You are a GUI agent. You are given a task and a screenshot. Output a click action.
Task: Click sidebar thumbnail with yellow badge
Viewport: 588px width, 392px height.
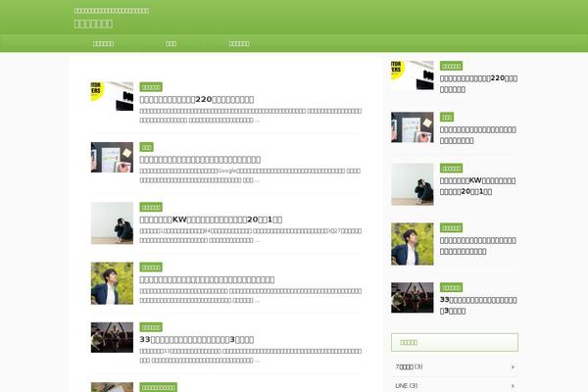pos(413,75)
